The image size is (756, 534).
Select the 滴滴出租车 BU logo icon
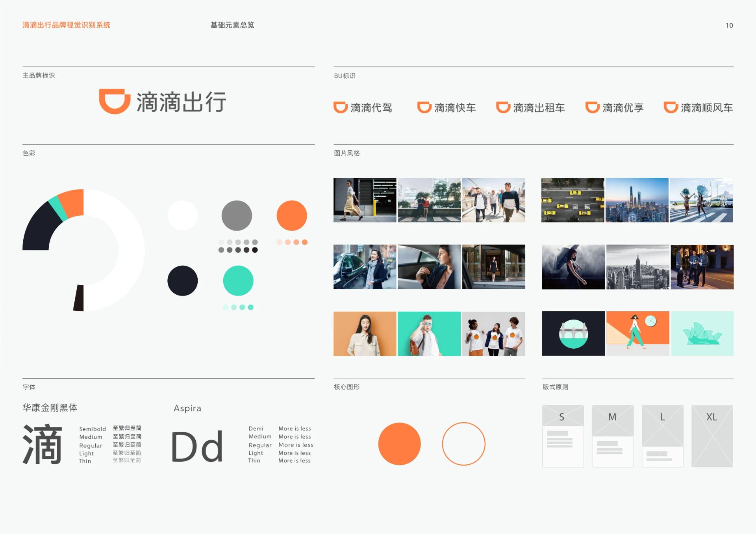pos(503,107)
